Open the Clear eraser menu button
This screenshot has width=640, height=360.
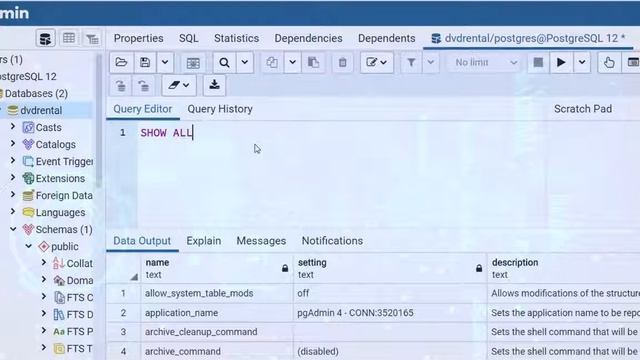pos(179,86)
